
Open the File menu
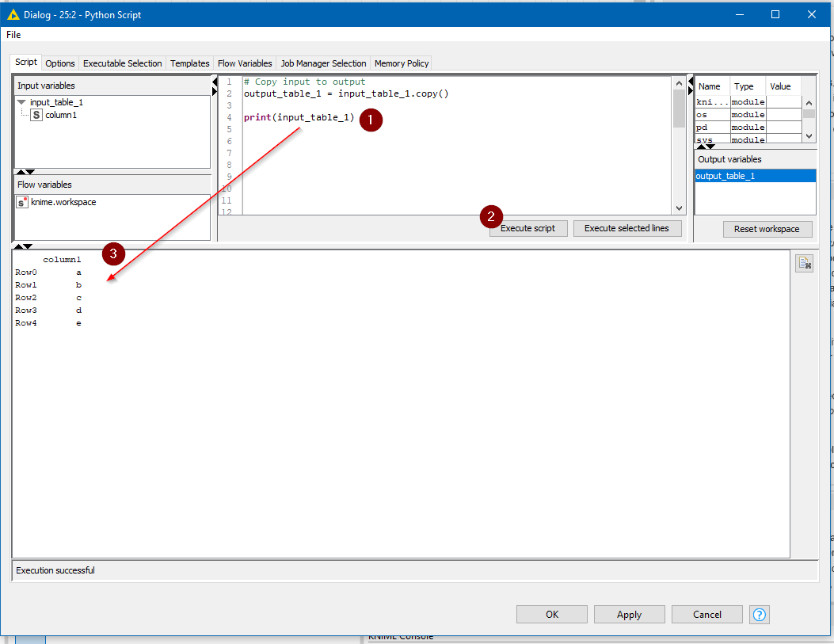[13, 35]
